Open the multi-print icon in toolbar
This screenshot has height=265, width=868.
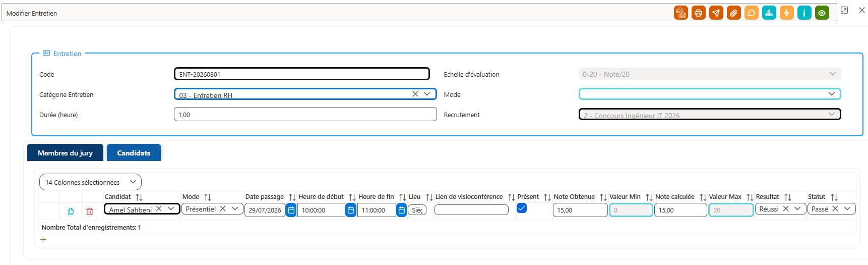coord(681,13)
